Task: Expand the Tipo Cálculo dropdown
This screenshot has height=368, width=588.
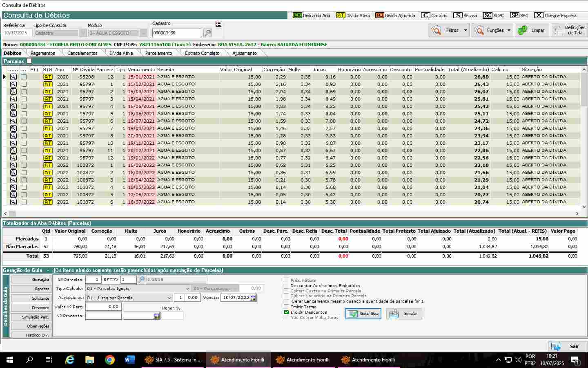Action: (187, 289)
